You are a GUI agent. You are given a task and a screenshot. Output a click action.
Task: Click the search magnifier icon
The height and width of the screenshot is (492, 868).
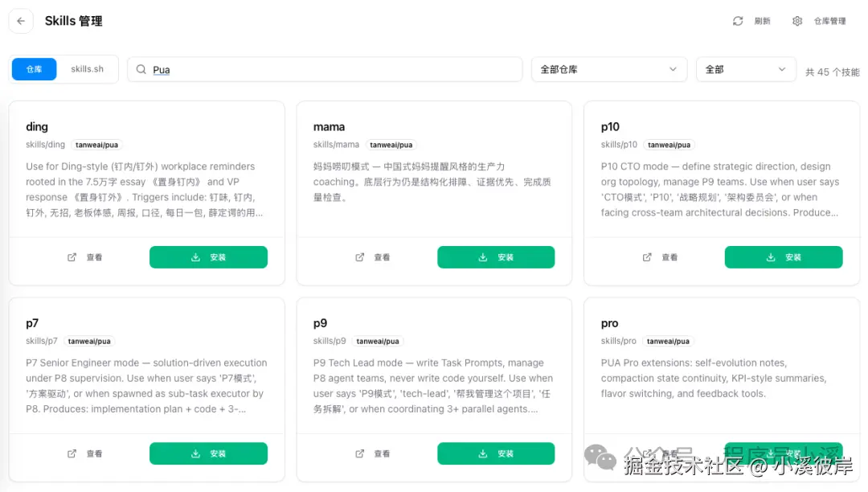pyautogui.click(x=141, y=69)
